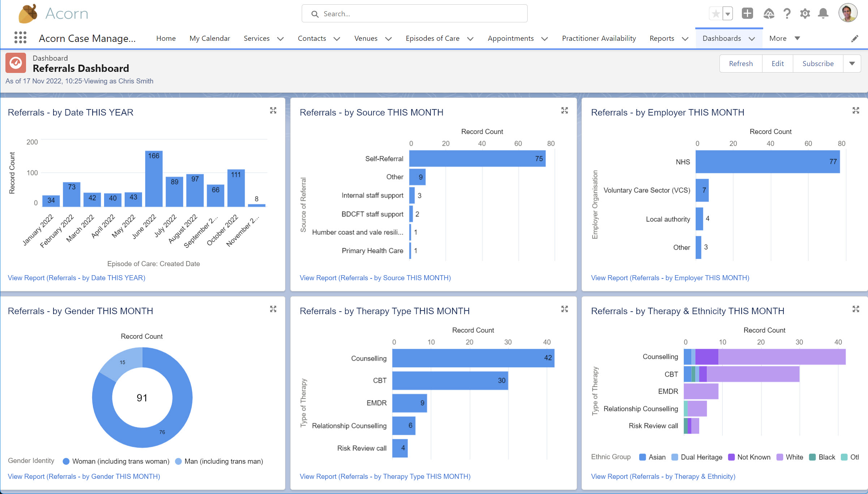Image resolution: width=868 pixels, height=494 pixels.
Task: Toggle the Woman legend item in the Gender chart
Action: click(x=120, y=461)
